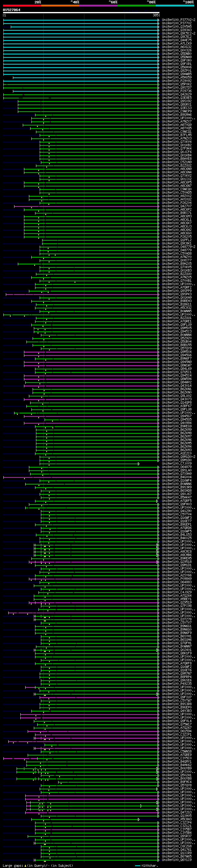Screen dimensions: 197x868
Task: Open hit UniRef100_Q9C5C2-2
Action: (179, 33)
